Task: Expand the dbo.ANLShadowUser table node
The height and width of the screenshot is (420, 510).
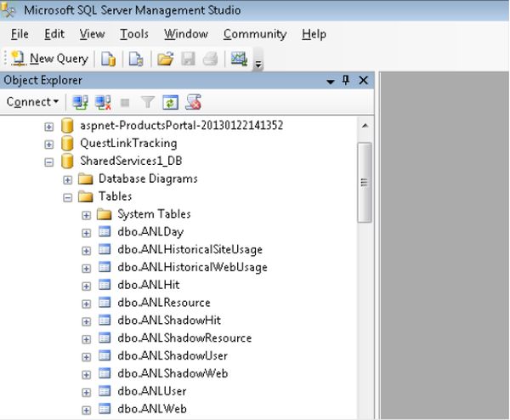Action: click(86, 357)
